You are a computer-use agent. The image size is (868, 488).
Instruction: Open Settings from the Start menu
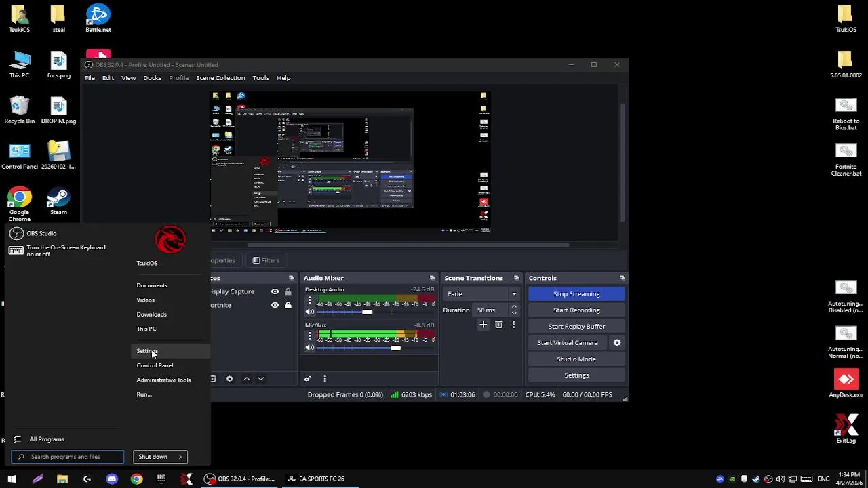tap(147, 351)
